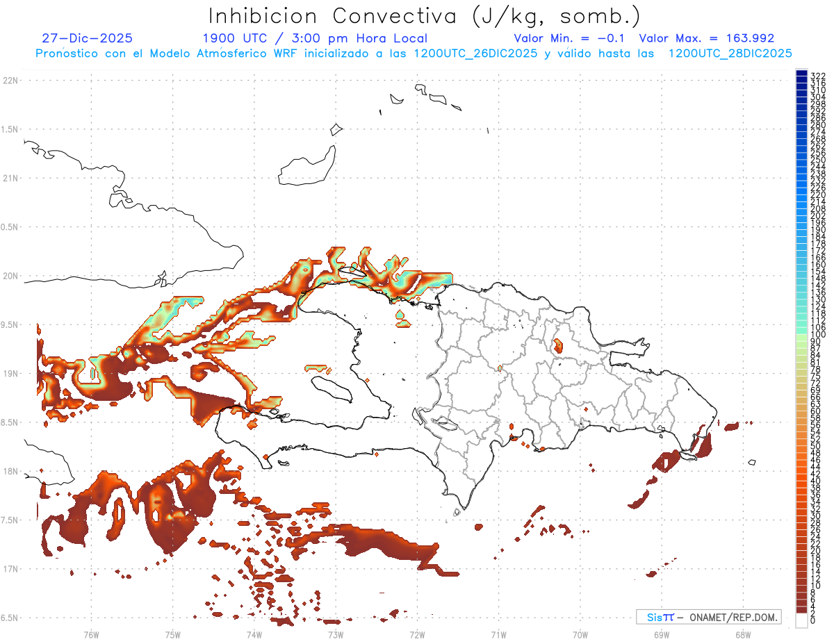834x644 pixels.
Task: Click the time '1900 UTC / 3:00 pm Hora Local'
Action: 315,38
